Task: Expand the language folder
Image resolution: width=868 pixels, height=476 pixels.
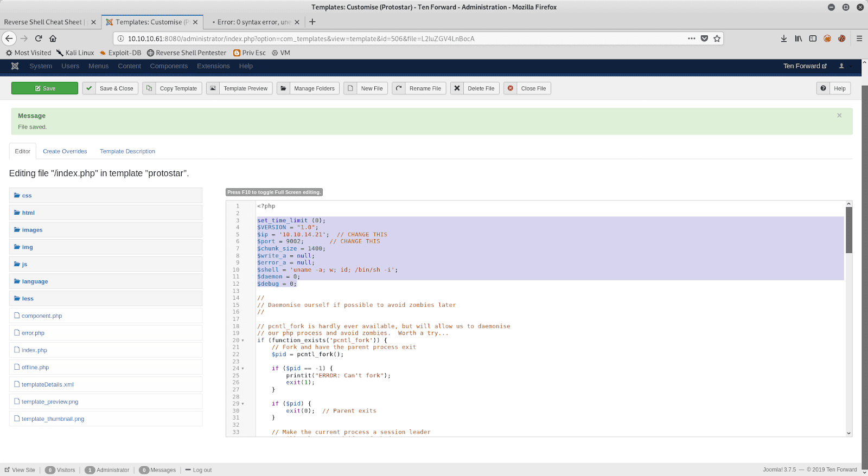Action: pyautogui.click(x=106, y=281)
